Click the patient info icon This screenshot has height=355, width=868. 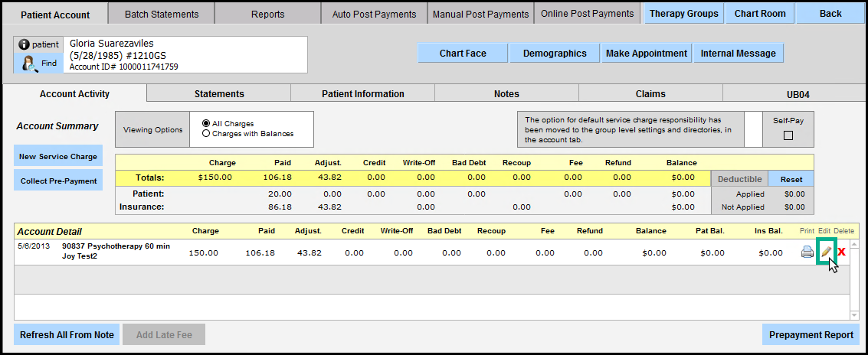[x=24, y=45]
